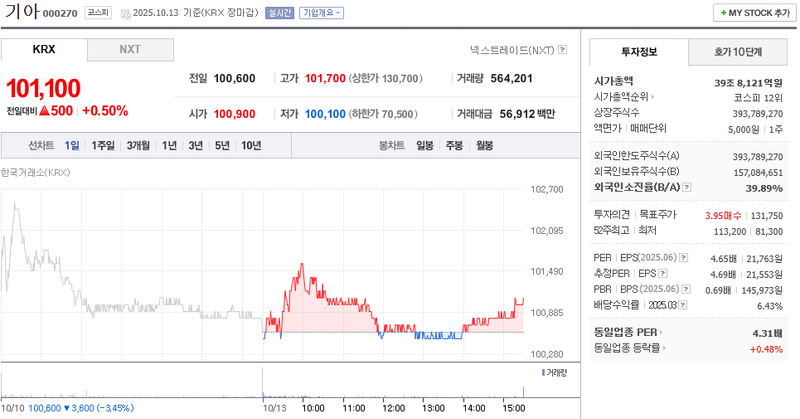Select 일봉 daily candlestick chart
The height and width of the screenshot is (419, 800).
[x=424, y=145]
